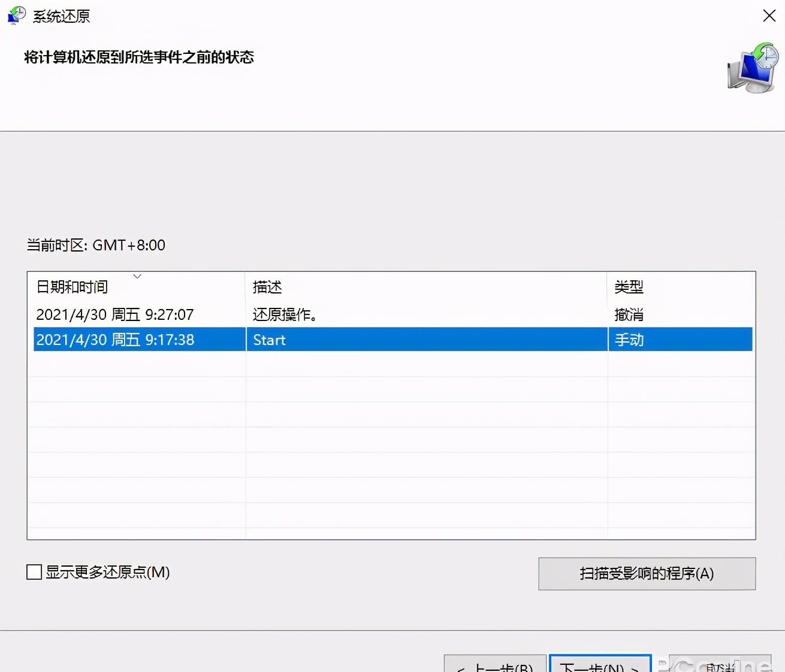The image size is (785, 672).
Task: Open 扫描受影响的程序(A) scan button
Action: (647, 574)
